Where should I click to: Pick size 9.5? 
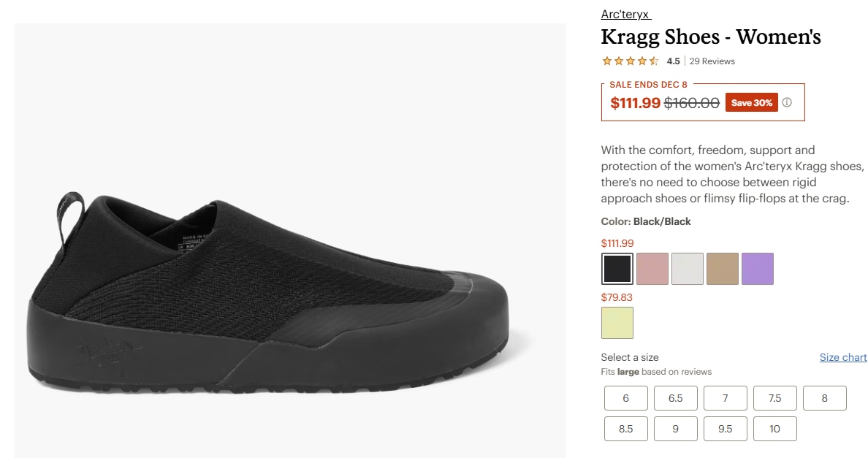pos(726,429)
